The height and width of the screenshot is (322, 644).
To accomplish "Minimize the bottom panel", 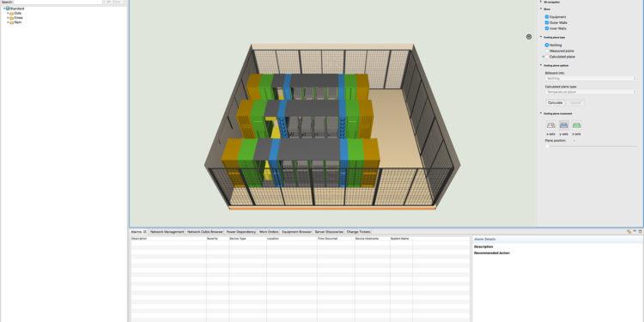I will point(635,232).
